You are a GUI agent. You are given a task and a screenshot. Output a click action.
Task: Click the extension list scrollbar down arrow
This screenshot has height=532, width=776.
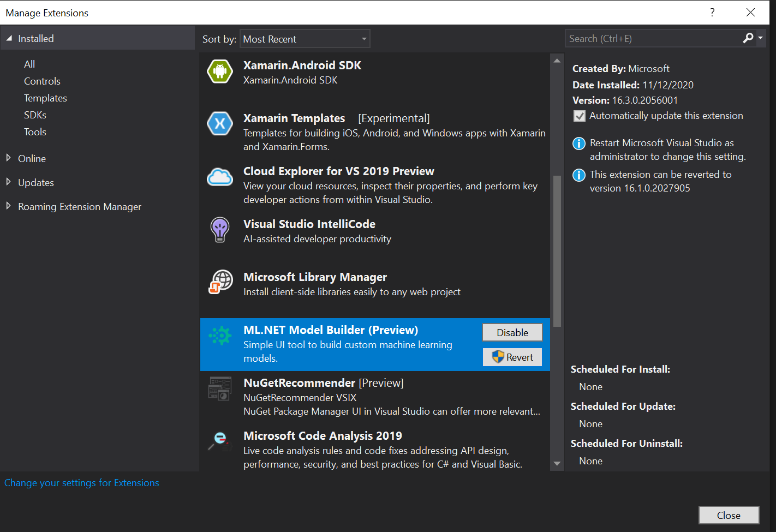click(x=557, y=463)
